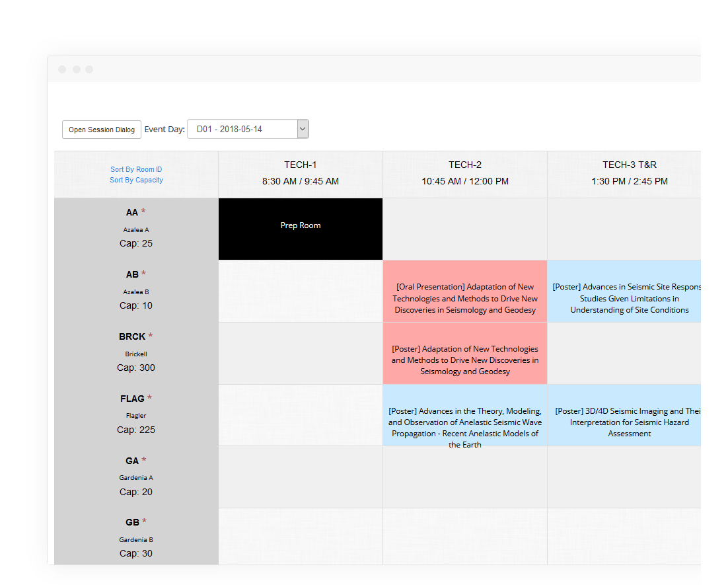Select the AB room label
728x585 pixels.
(132, 274)
